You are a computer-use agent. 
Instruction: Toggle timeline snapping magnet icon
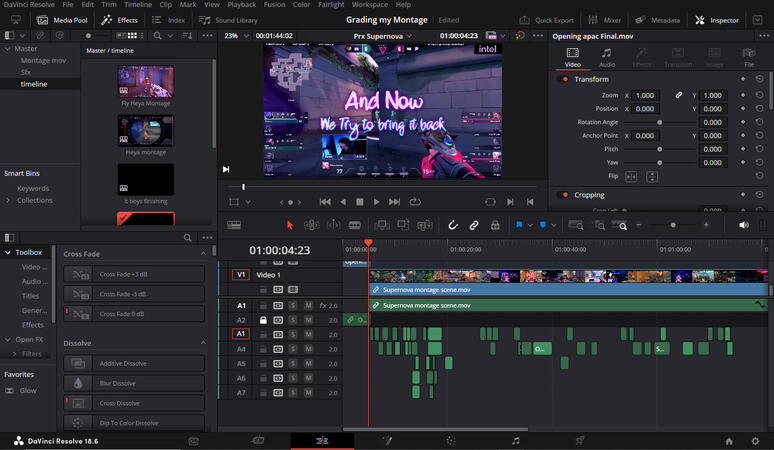point(452,226)
